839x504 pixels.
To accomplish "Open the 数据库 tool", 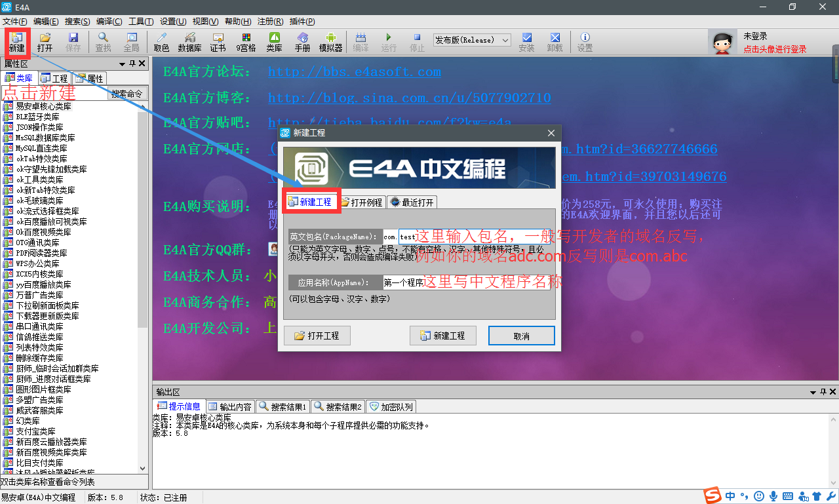I will click(x=189, y=42).
